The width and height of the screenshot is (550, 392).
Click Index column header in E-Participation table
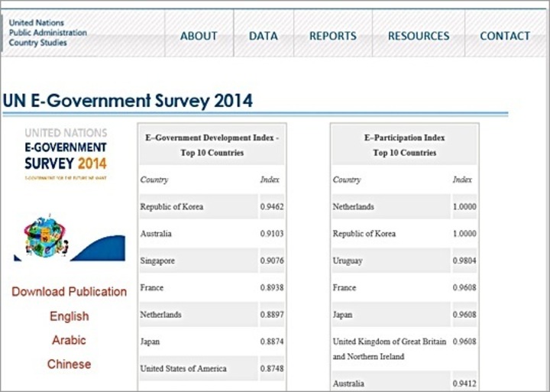[462, 180]
